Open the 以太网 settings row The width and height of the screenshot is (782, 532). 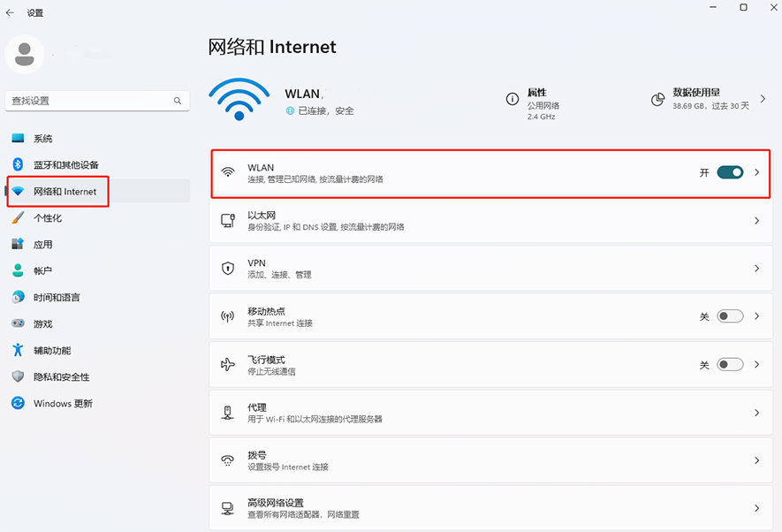coord(490,220)
